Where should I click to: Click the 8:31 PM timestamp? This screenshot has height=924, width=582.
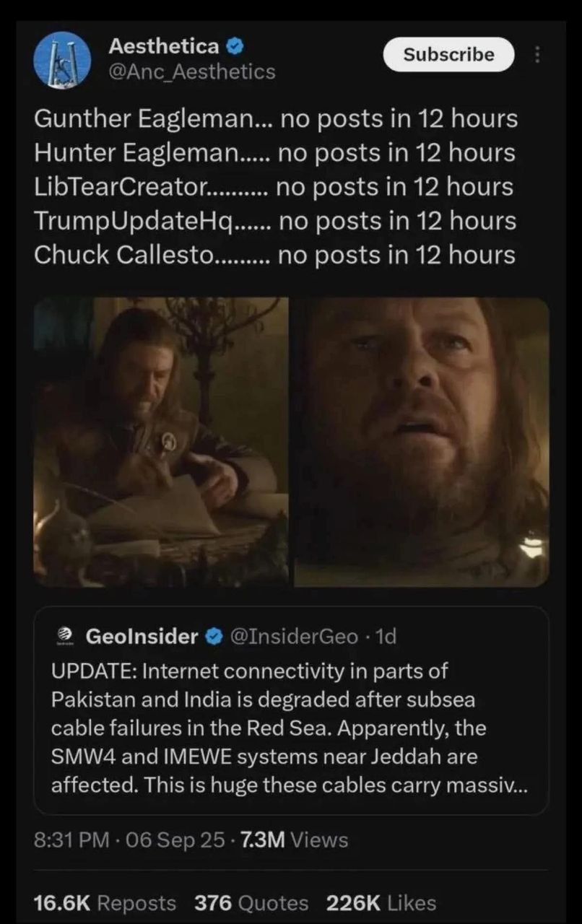(x=71, y=840)
